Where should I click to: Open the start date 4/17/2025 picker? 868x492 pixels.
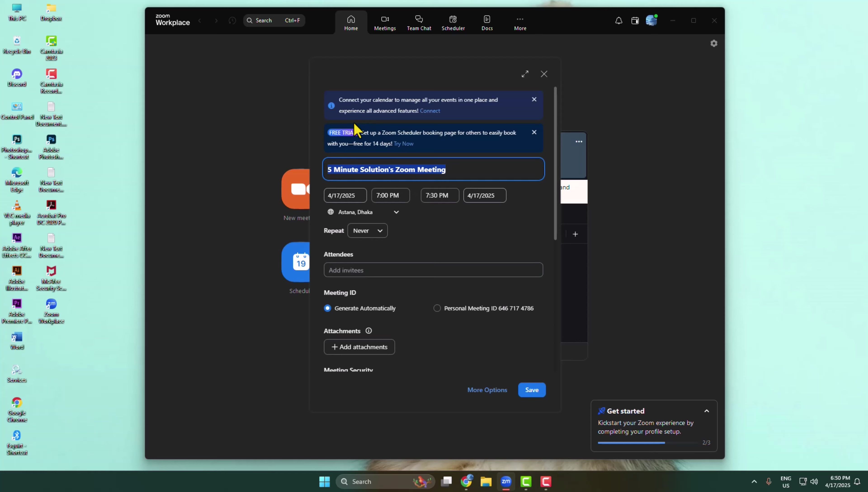345,195
